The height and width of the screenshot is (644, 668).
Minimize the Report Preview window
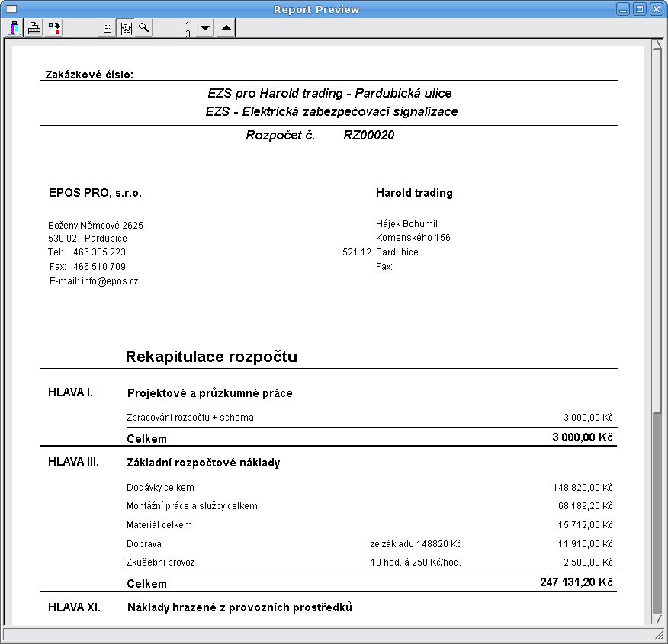point(624,9)
